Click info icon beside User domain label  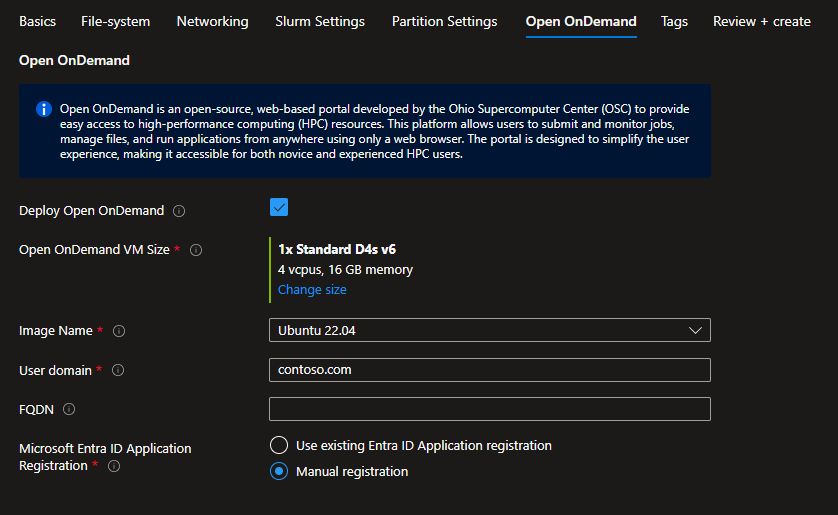[x=118, y=370]
